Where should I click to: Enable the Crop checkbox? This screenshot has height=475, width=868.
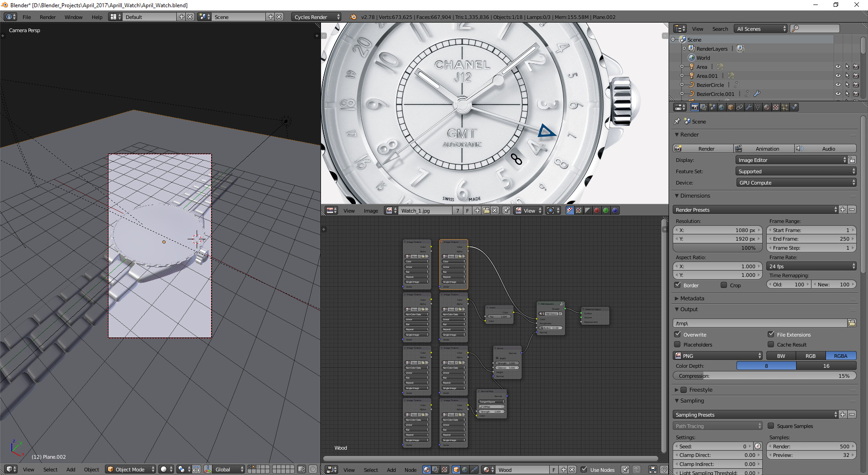tap(724, 285)
